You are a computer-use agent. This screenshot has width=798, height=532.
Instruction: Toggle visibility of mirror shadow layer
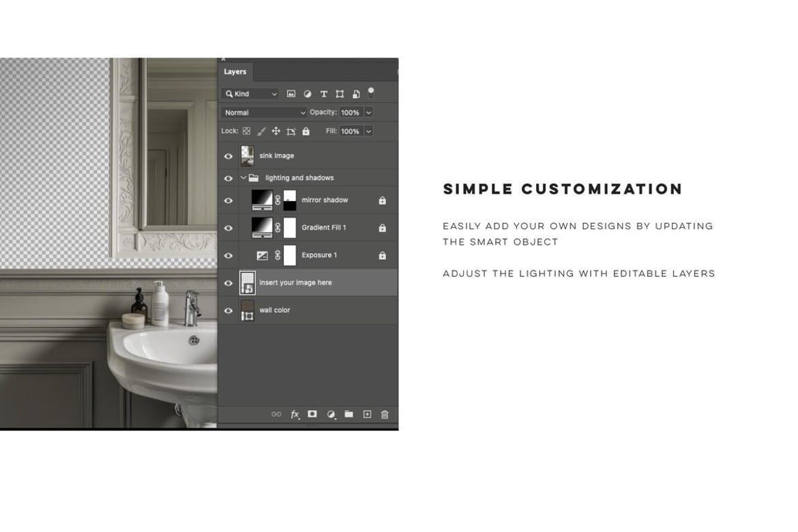(228, 201)
